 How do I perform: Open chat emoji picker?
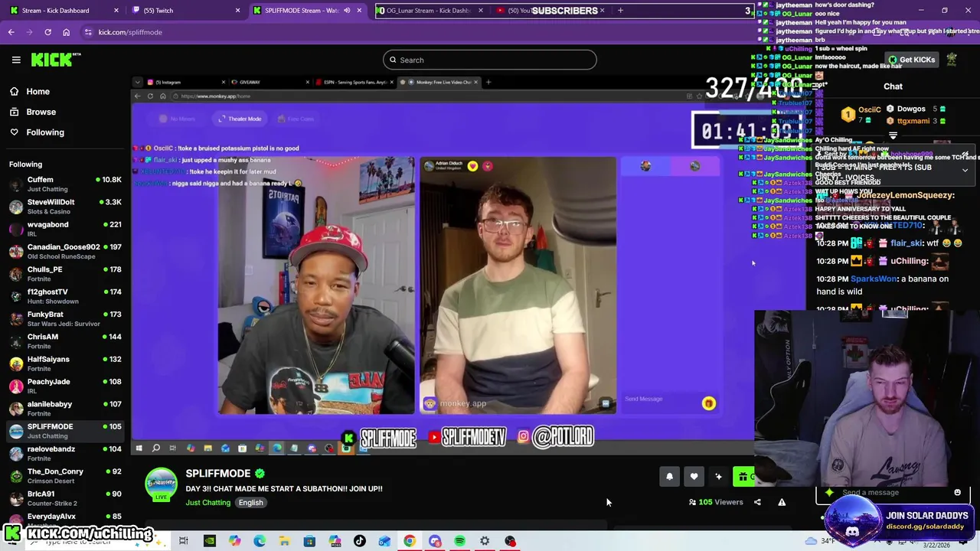pos(957,493)
